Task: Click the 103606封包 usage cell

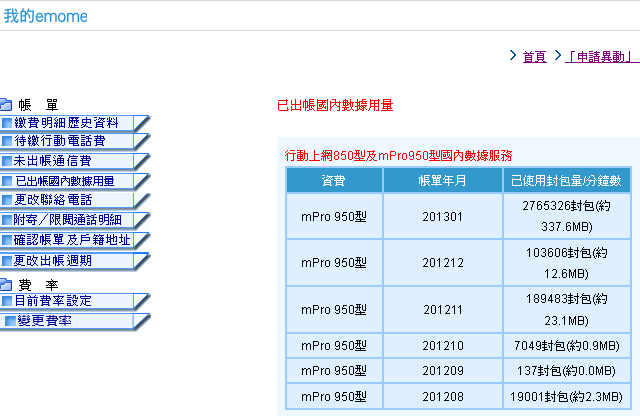Action: pos(567,263)
